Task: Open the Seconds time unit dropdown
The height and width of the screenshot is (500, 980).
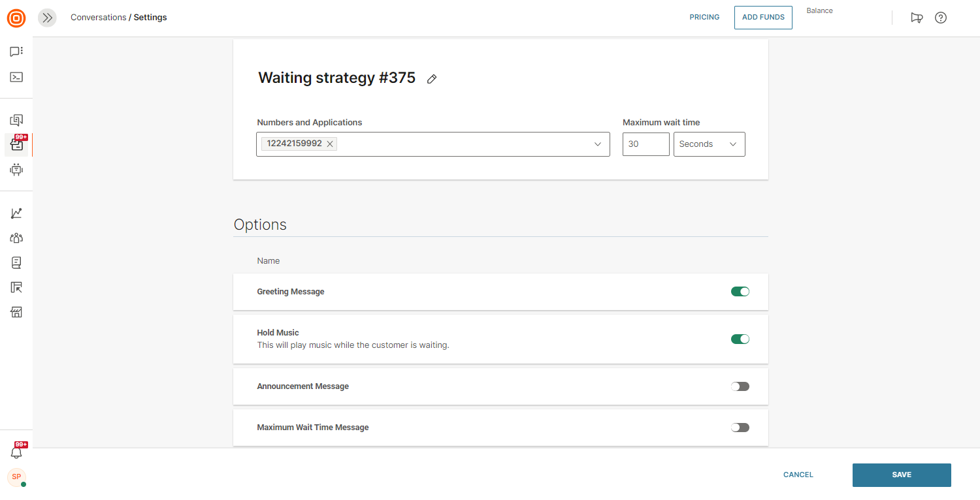Action: [x=709, y=144]
